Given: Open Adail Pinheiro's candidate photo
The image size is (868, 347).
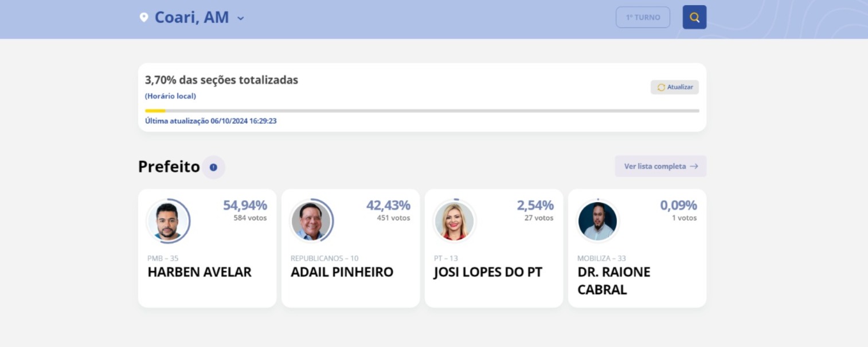Looking at the screenshot, I should click(x=311, y=221).
